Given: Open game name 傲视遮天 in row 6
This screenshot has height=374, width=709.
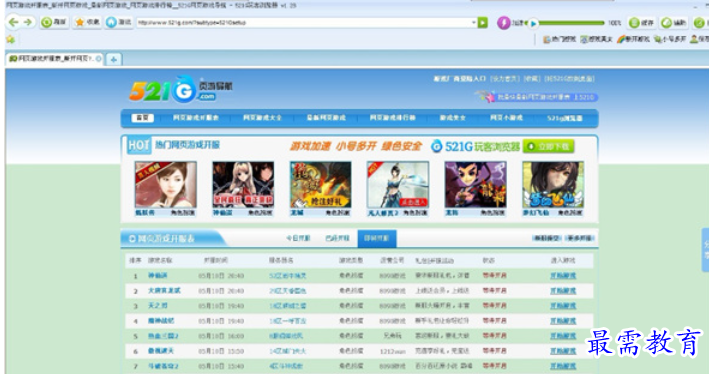Looking at the screenshot, I should (161, 351).
